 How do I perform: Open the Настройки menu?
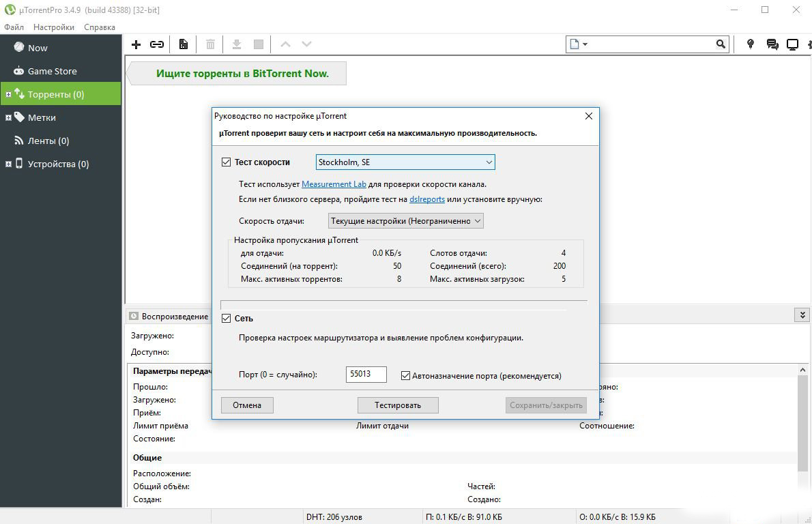click(x=54, y=27)
